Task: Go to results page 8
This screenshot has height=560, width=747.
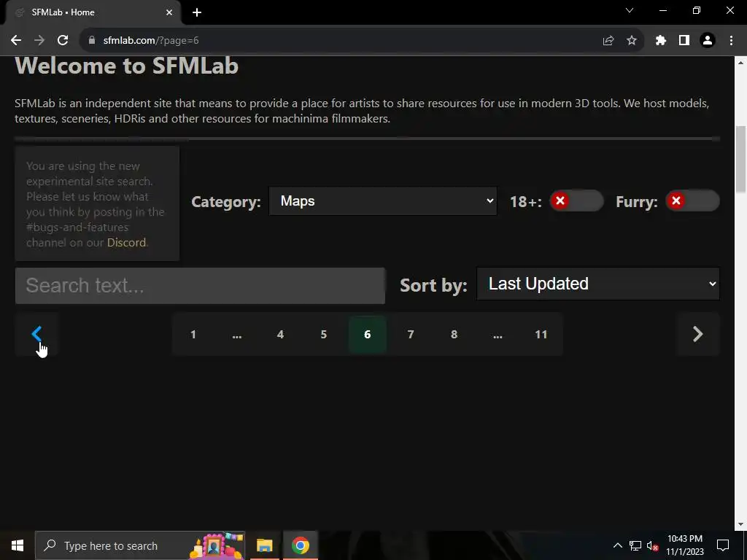Action: coord(454,334)
